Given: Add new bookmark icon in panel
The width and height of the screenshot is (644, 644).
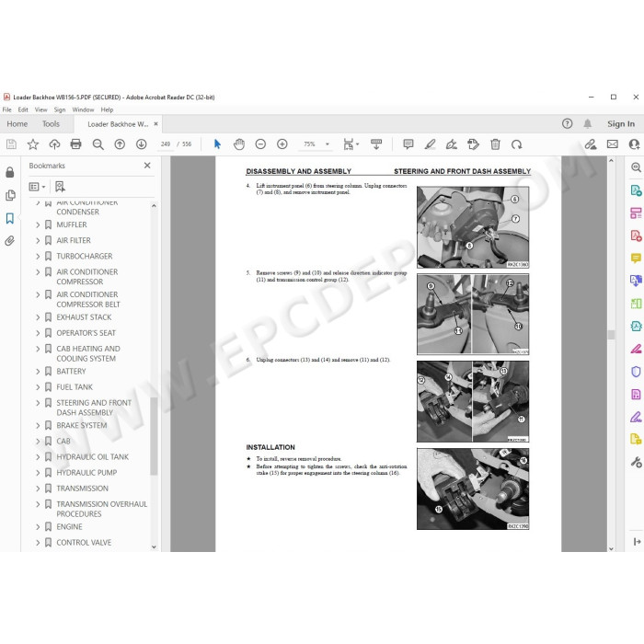Looking at the screenshot, I should (x=60, y=187).
